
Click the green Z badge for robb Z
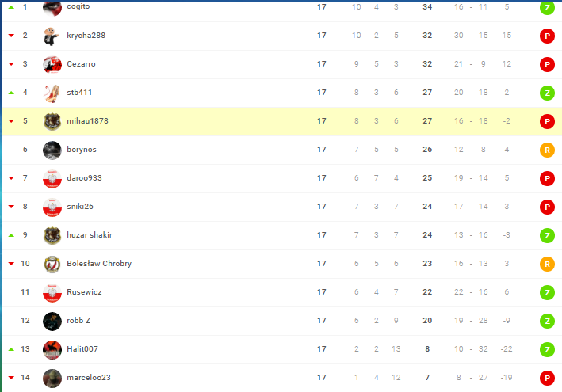[x=547, y=321]
